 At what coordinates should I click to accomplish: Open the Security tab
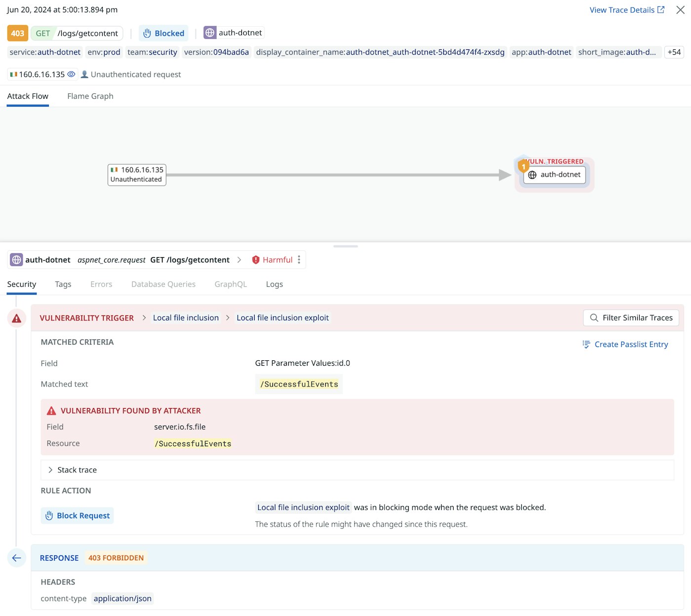(22, 284)
